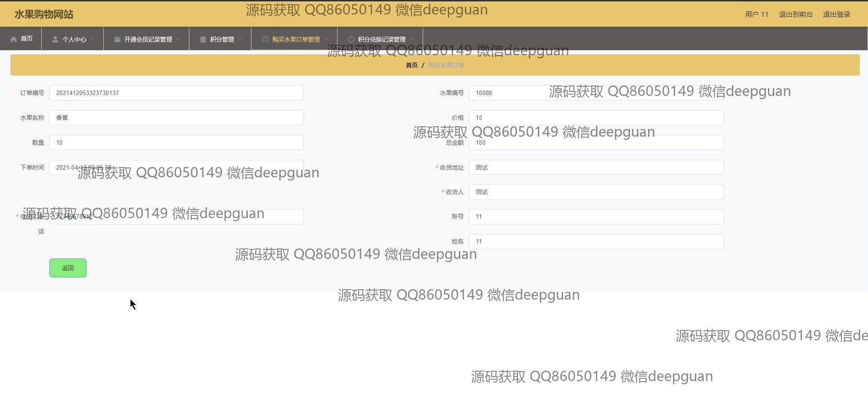Focus the 订单编号 text field
The height and width of the screenshot is (420, 868).
pos(176,93)
